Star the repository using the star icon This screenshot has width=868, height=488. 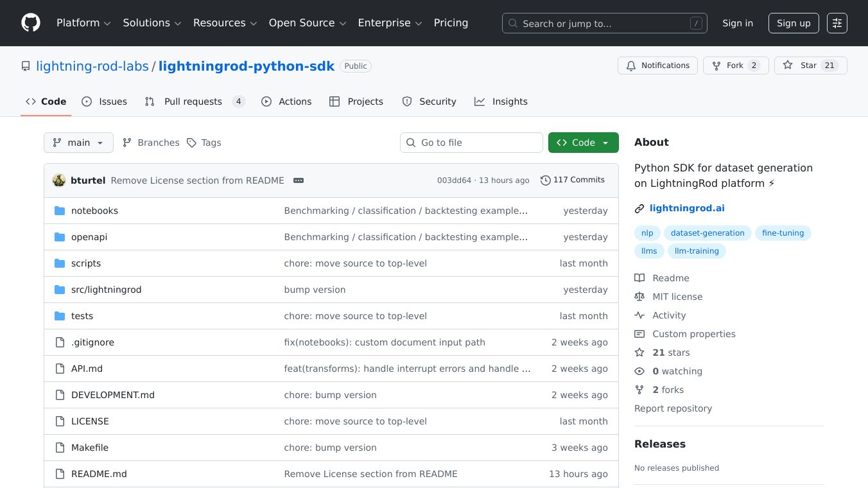click(x=787, y=65)
